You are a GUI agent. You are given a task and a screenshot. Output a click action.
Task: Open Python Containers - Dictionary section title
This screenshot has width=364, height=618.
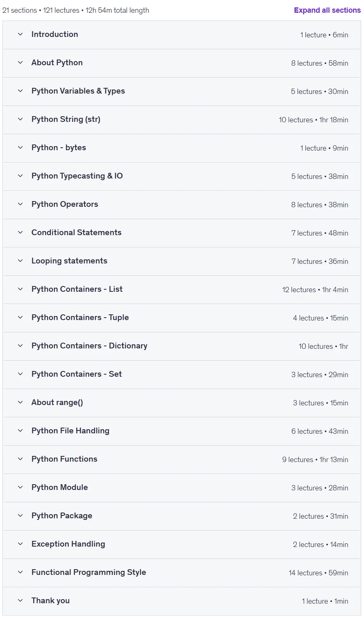tap(89, 346)
